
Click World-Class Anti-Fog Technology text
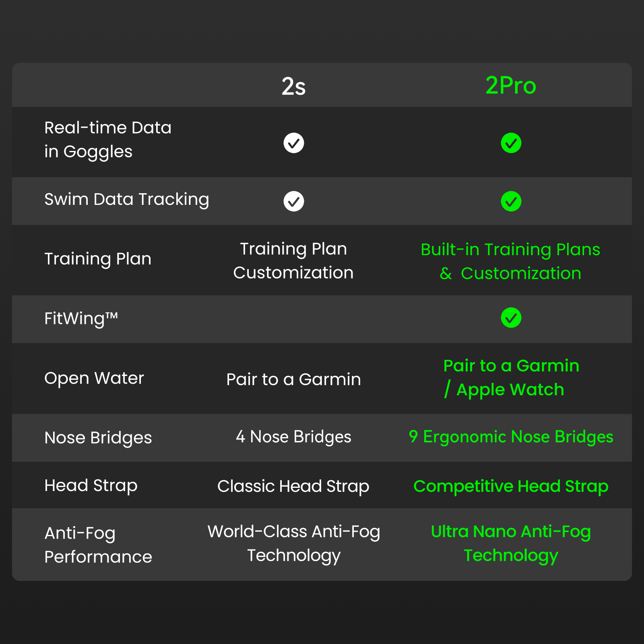tap(293, 543)
